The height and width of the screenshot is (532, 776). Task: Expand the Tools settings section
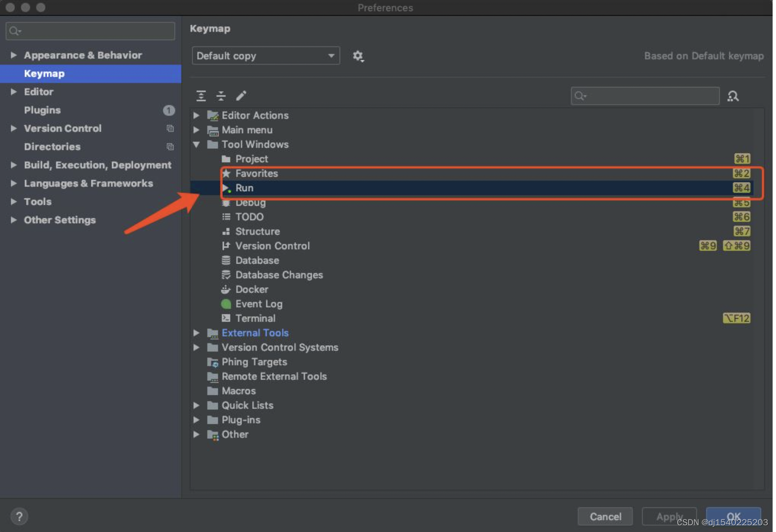tap(14, 202)
